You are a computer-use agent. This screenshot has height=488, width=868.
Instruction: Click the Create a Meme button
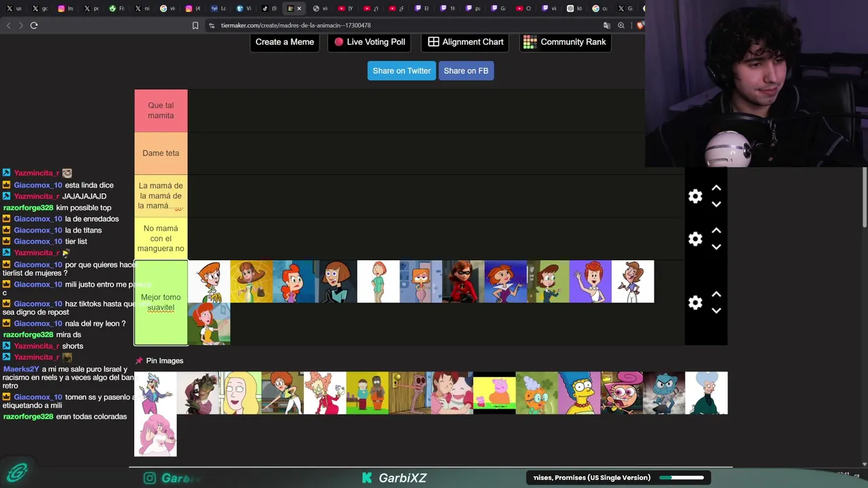tap(285, 42)
